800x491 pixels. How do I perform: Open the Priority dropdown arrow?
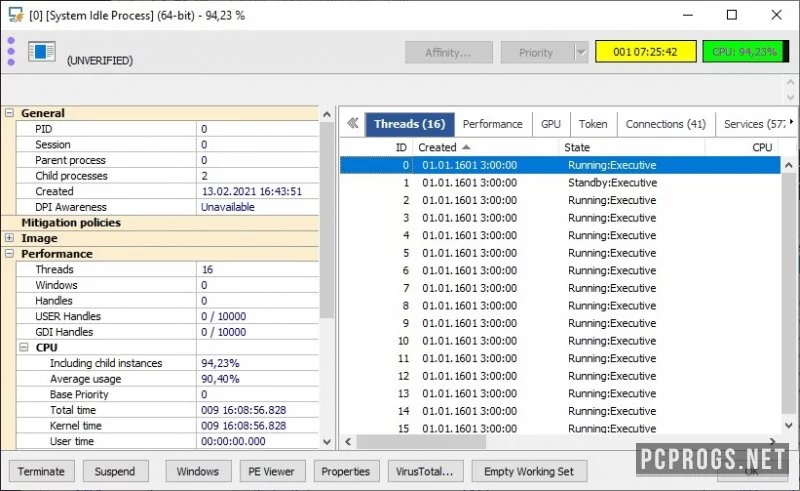click(581, 52)
